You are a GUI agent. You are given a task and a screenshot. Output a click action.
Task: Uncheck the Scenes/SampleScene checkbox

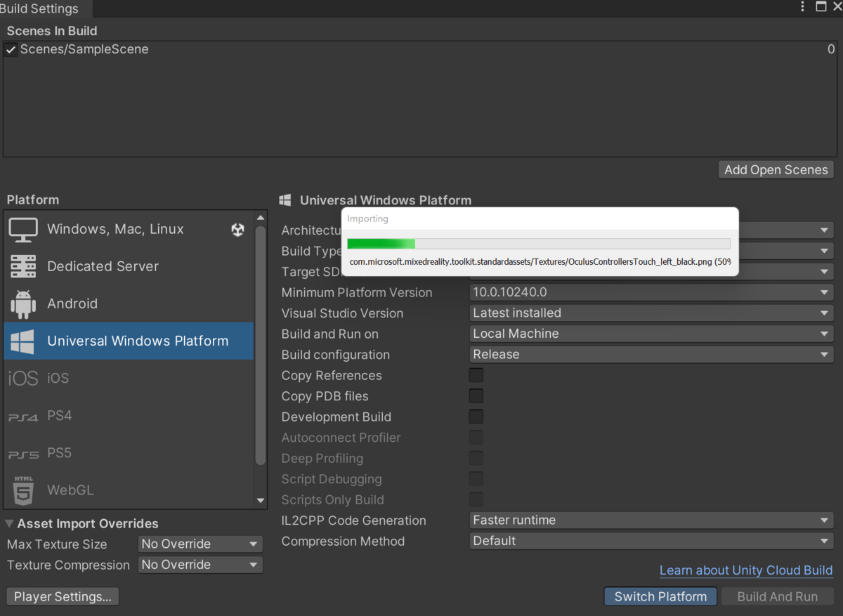click(11, 50)
